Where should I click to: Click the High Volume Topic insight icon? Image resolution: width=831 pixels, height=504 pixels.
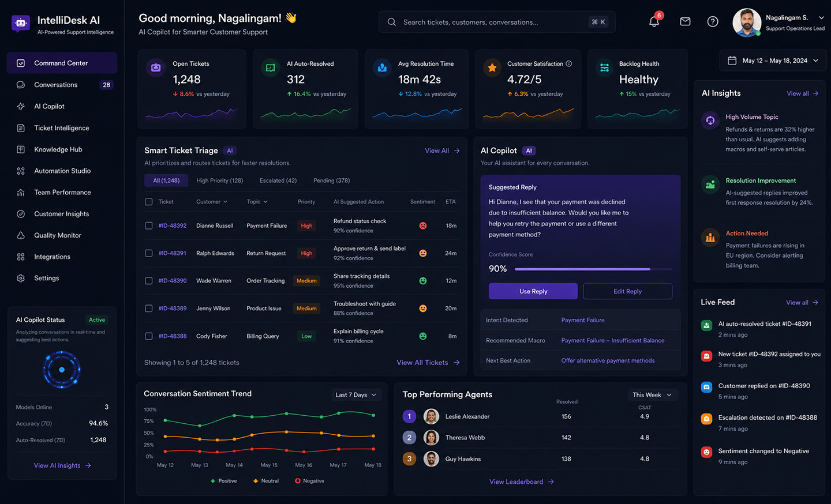coord(710,121)
